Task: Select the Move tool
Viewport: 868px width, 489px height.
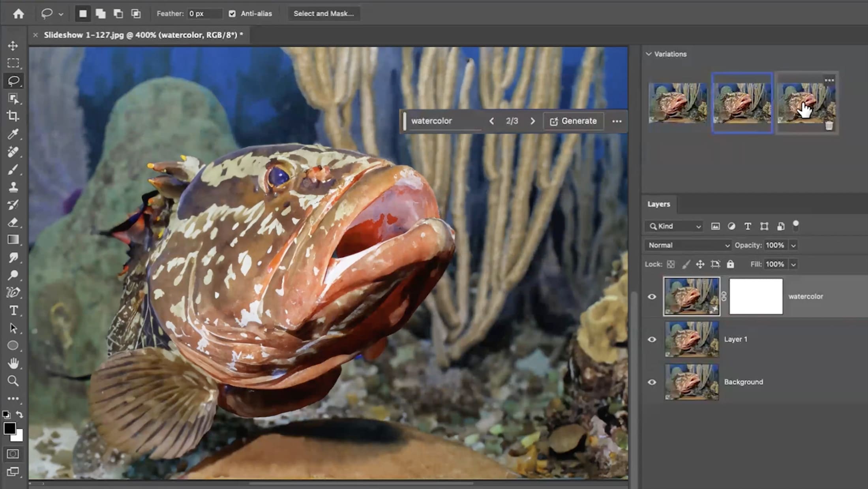Action: coord(13,46)
